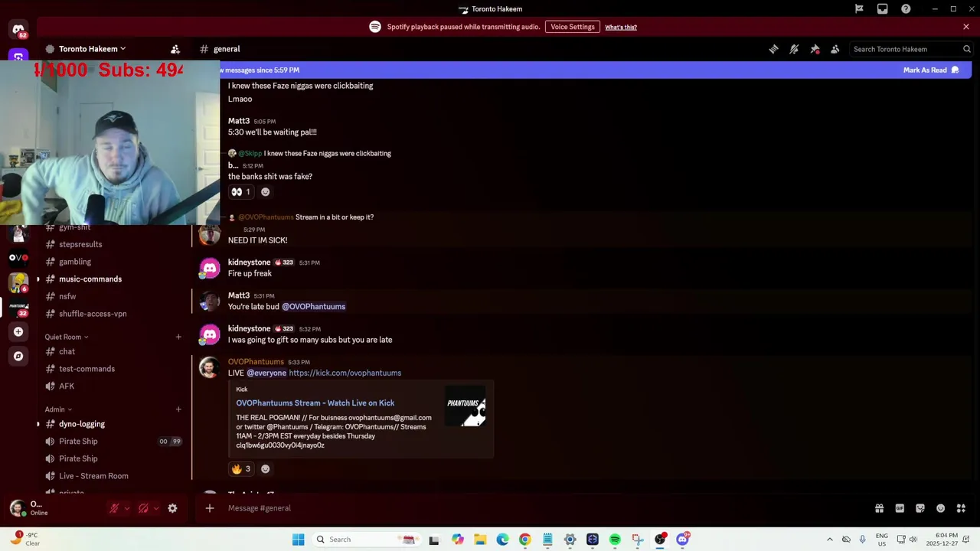The image size is (980, 551).
Task: Add channel to Quiet Room category
Action: pos(178,337)
